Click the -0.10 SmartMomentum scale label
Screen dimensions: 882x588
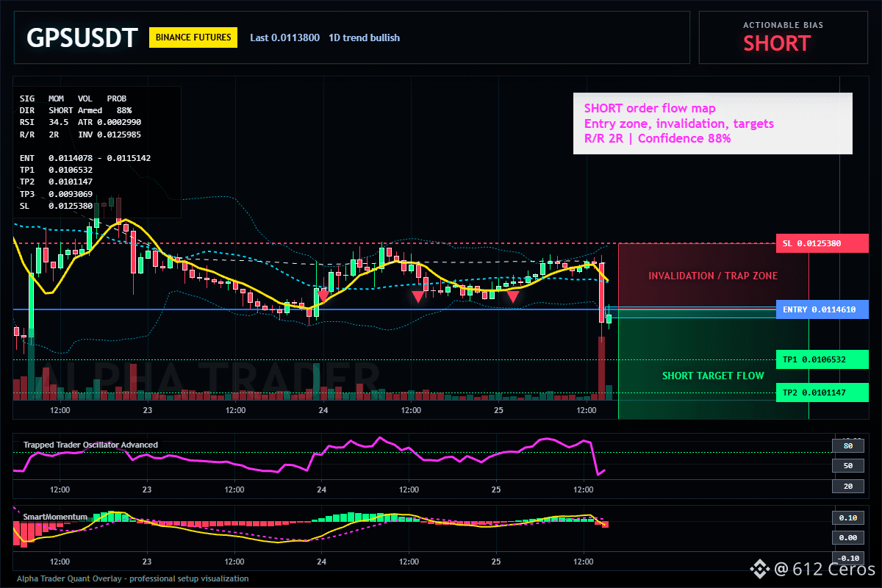coord(847,557)
